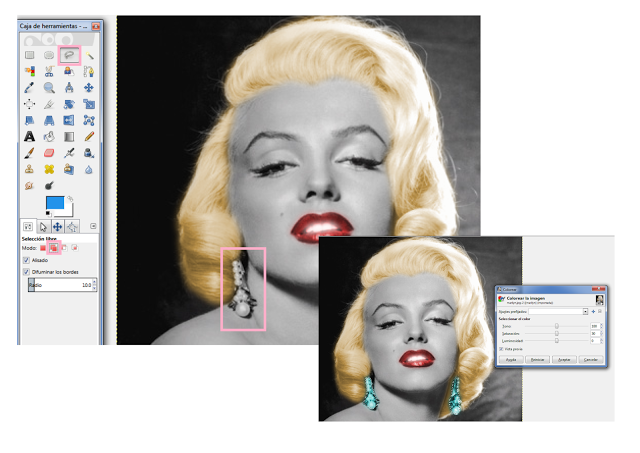Select the Dodge/Burn tool
This screenshot has width=640, height=453.
click(49, 186)
